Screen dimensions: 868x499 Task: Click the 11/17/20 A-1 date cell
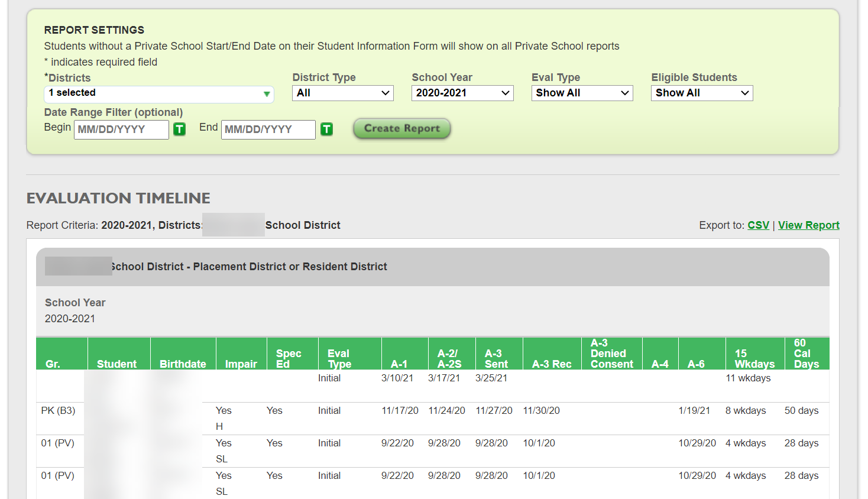point(400,411)
